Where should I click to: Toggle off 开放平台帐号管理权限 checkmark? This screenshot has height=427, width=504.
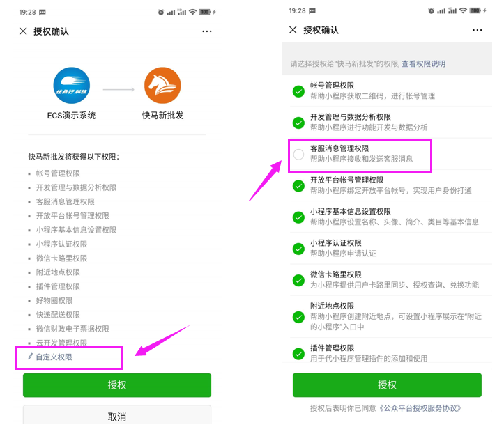click(x=298, y=186)
